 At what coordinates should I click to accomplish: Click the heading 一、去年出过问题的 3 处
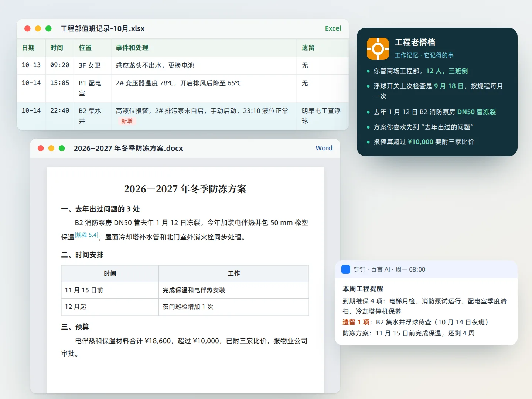point(100,209)
